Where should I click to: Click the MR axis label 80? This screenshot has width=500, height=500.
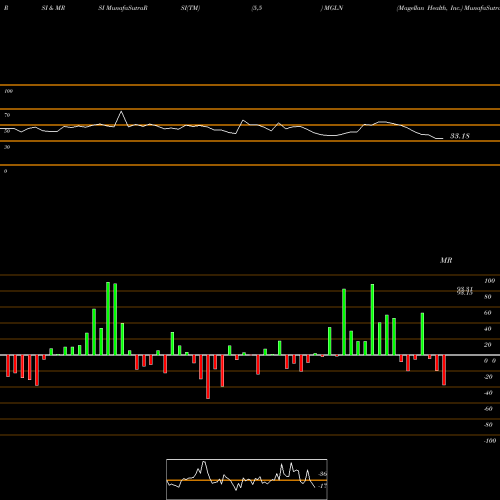(x=488, y=297)
